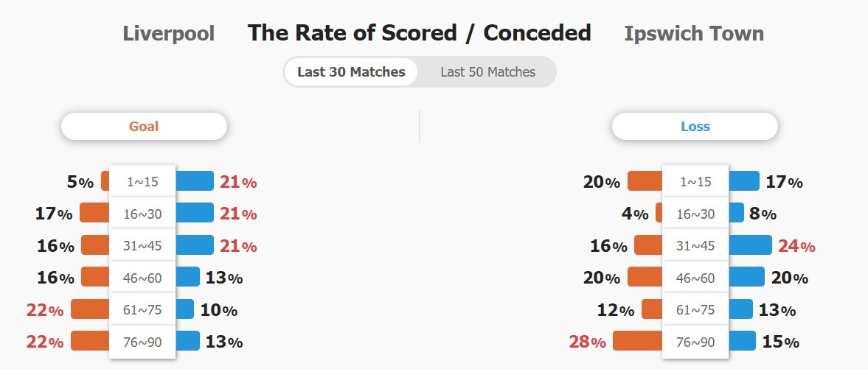Select the 76~90 interval in Goal chart
Screen dimensions: 868x369
[x=142, y=342]
